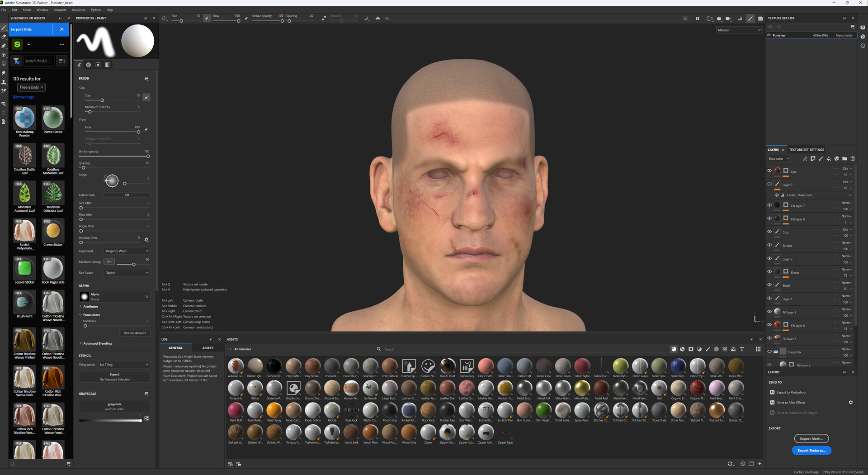The image size is (868, 475).
Task: Select the Eraser tool in left toolbar
Action: (x=4, y=37)
